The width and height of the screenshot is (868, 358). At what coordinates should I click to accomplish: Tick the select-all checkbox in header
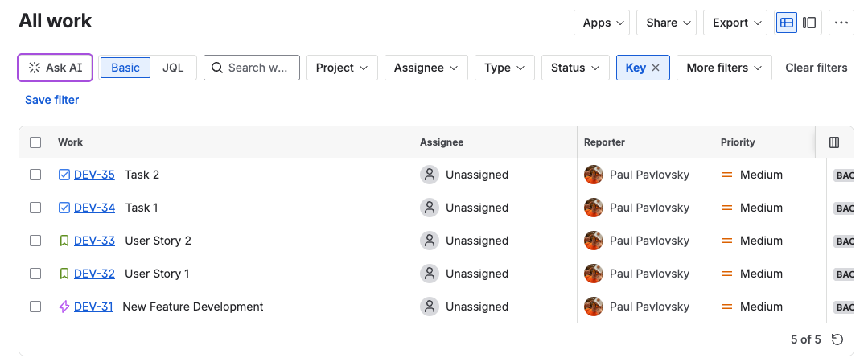pyautogui.click(x=35, y=142)
